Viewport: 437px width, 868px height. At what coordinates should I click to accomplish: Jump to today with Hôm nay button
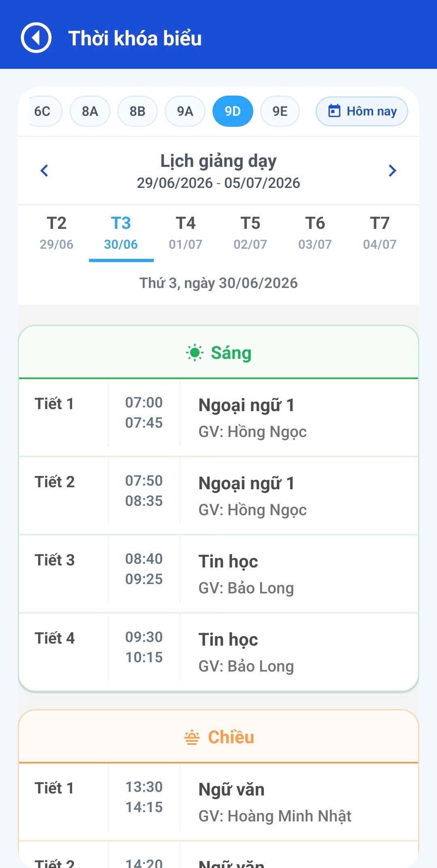click(362, 111)
